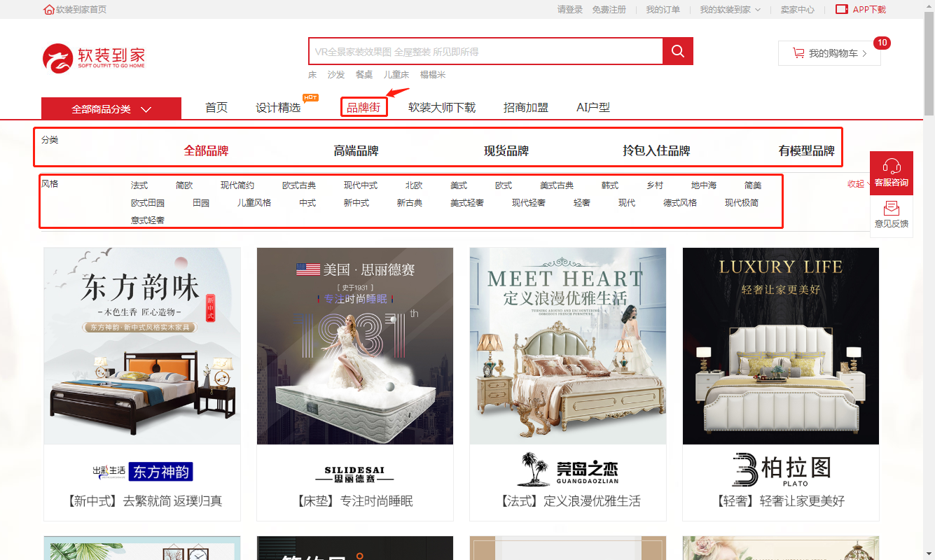Image resolution: width=935 pixels, height=560 pixels.
Task: Click the 莞岛之恋 brand logo
Action: click(x=568, y=469)
